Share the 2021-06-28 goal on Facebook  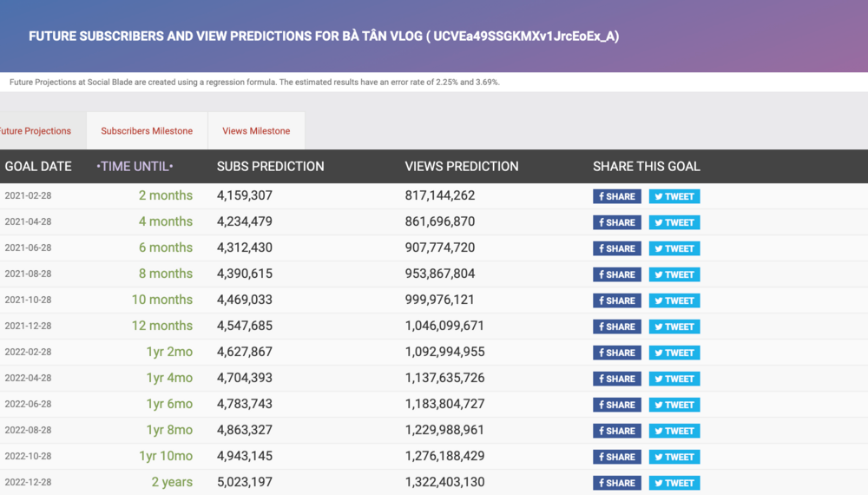(616, 248)
